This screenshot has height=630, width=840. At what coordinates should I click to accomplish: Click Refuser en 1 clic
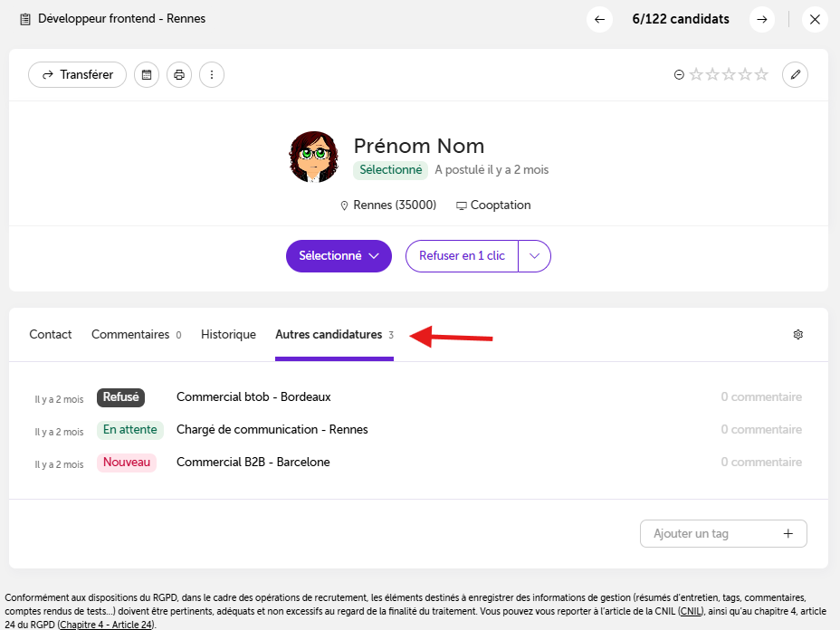click(x=462, y=256)
